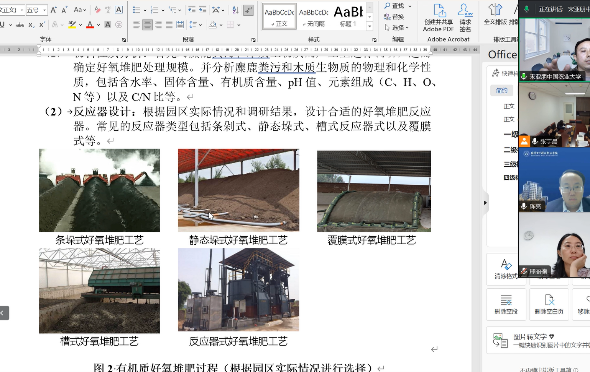
Task: Click the Decrease Indent icon
Action: 192,10
